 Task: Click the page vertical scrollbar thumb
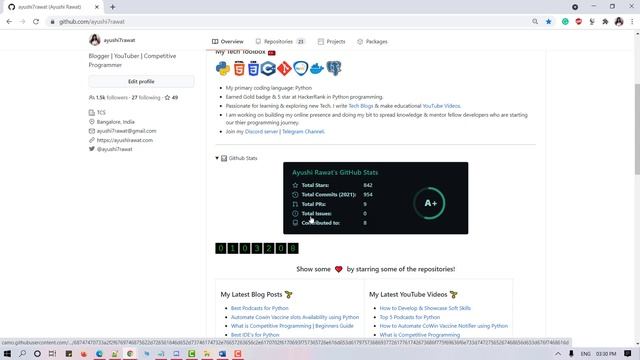point(636,129)
